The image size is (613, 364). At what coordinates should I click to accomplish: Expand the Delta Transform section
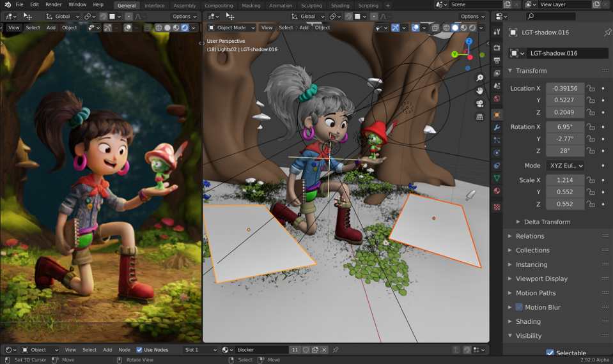tap(518, 222)
